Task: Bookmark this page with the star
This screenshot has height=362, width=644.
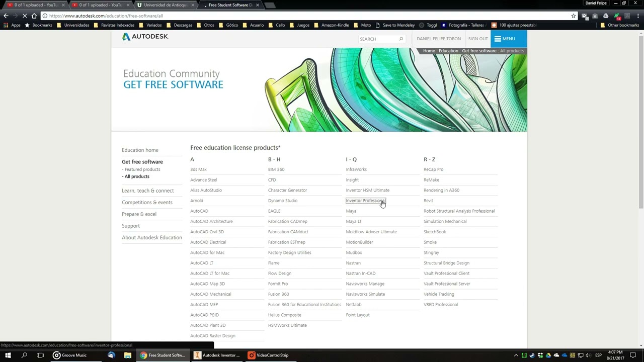Action: [574, 16]
